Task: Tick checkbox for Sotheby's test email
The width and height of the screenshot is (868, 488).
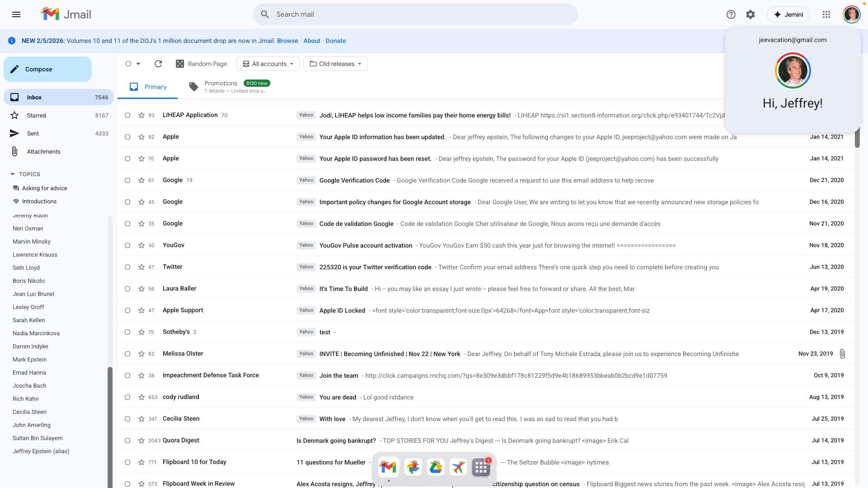Action: (x=127, y=332)
